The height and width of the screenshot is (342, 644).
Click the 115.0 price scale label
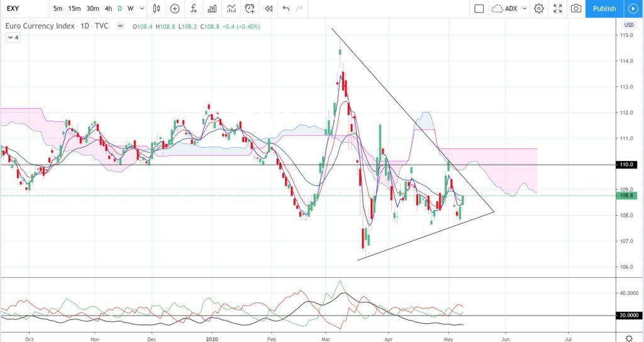coord(626,35)
